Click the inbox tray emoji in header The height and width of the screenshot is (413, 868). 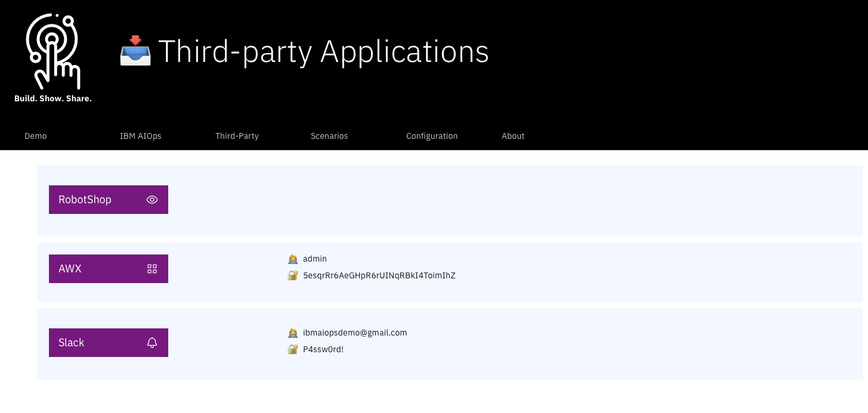(x=135, y=51)
